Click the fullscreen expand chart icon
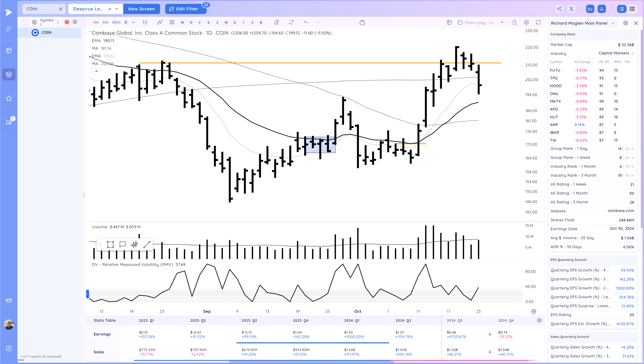The height and width of the screenshot is (364, 644). (538, 22)
